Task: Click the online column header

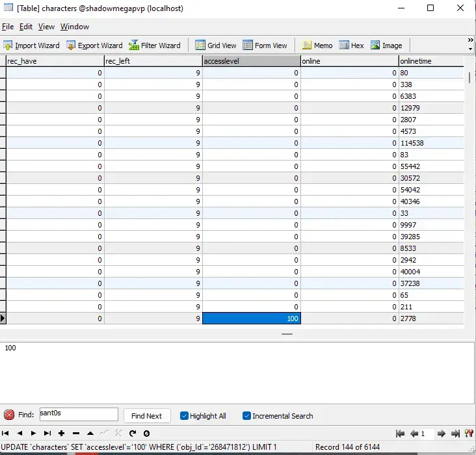Action: tap(350, 61)
